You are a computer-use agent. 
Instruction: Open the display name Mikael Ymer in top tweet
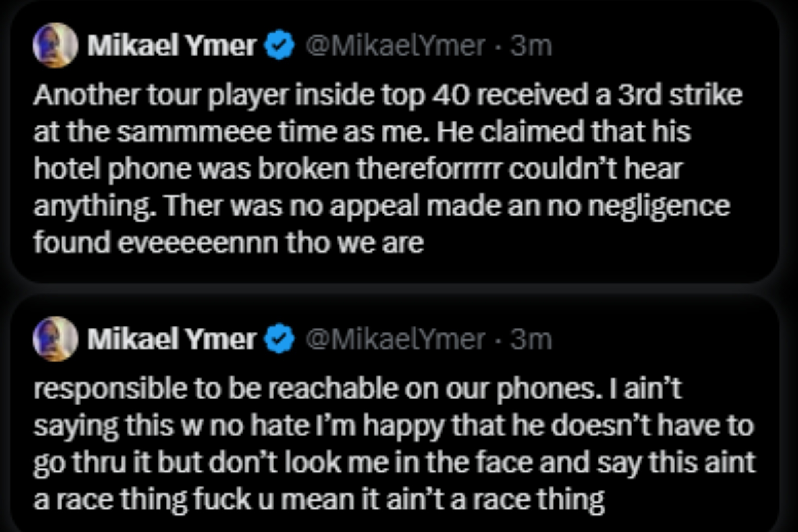(x=172, y=45)
